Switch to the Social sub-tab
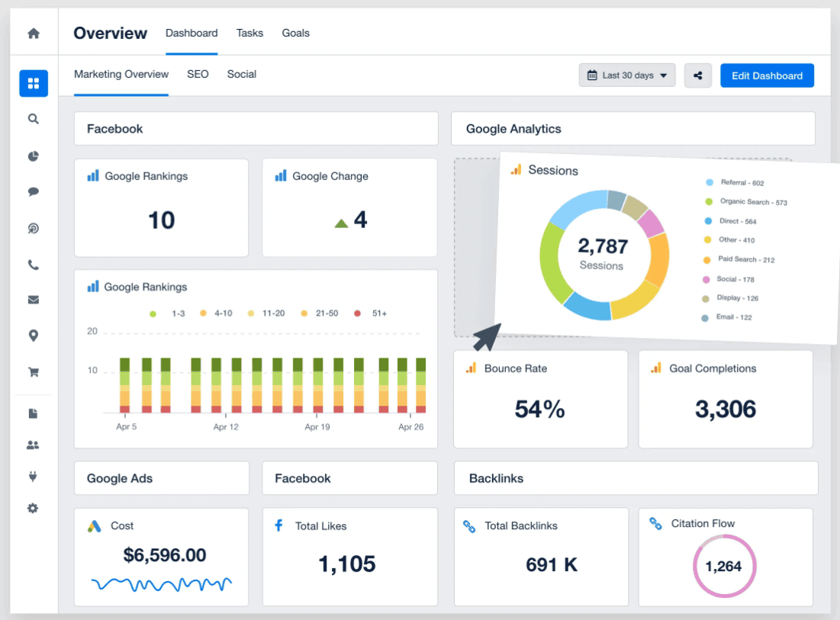 (x=242, y=74)
